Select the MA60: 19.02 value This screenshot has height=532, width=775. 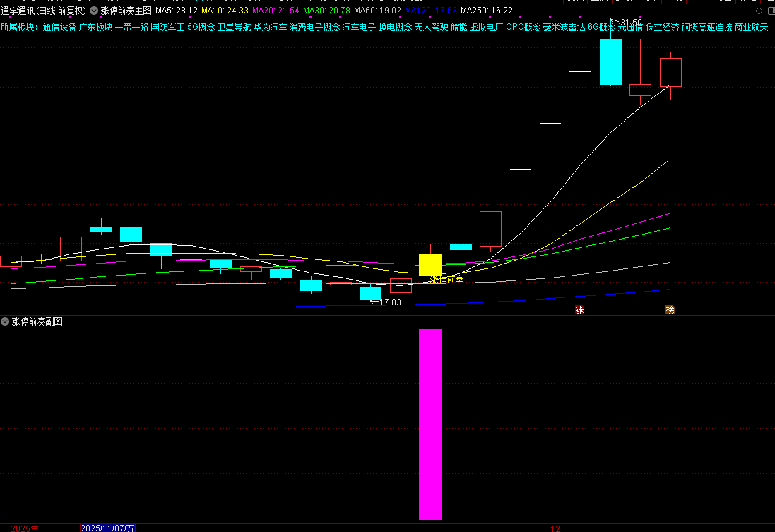(378, 11)
